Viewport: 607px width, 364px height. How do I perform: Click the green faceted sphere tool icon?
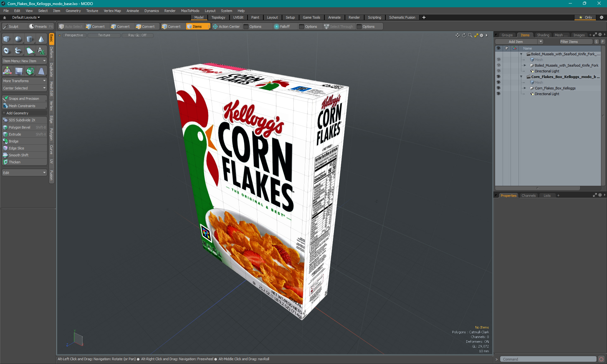click(x=30, y=71)
